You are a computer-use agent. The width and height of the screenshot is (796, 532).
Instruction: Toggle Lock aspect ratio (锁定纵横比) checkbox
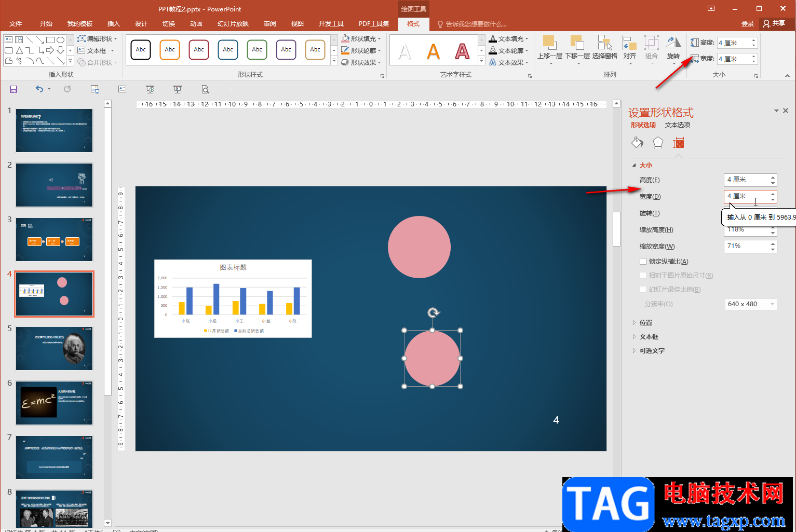point(643,262)
